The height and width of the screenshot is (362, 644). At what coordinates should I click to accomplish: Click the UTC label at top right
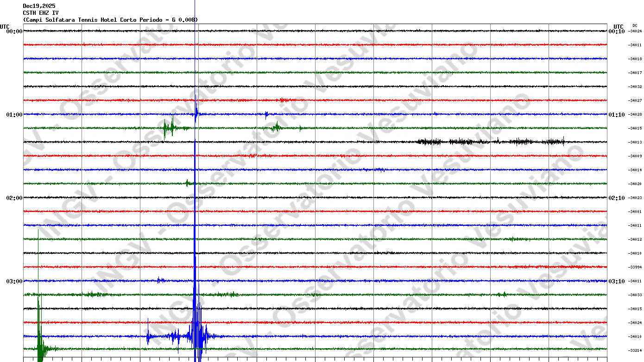pos(618,26)
